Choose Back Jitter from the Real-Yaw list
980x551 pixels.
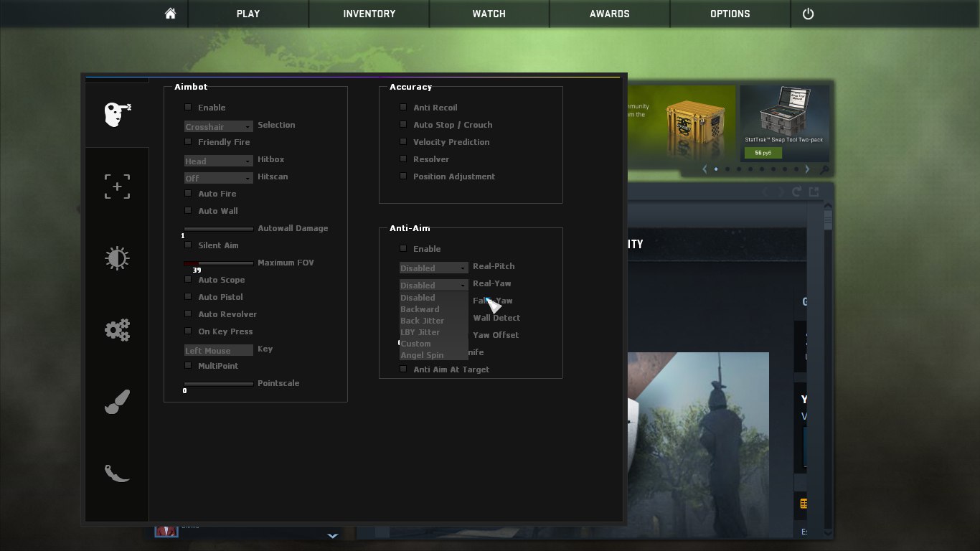(423, 321)
